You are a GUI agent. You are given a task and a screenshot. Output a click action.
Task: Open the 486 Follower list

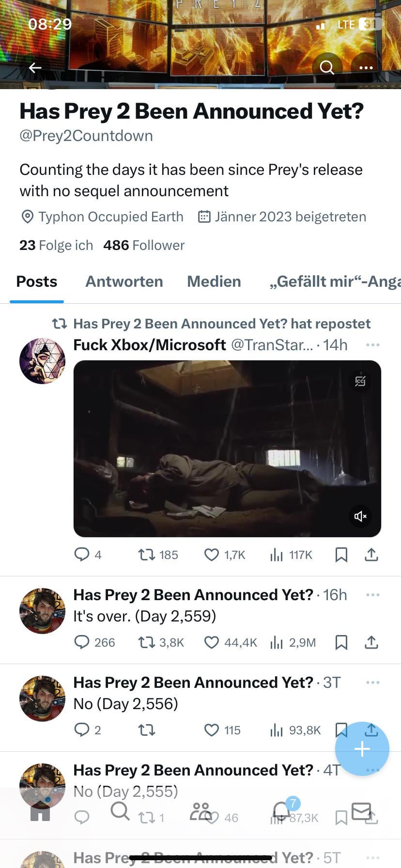144,245
